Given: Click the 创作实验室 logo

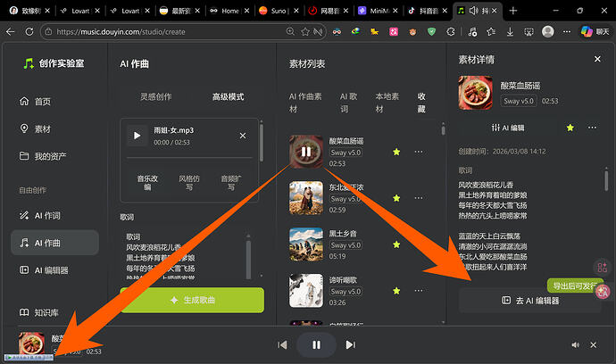Looking at the screenshot, I should coord(54,63).
